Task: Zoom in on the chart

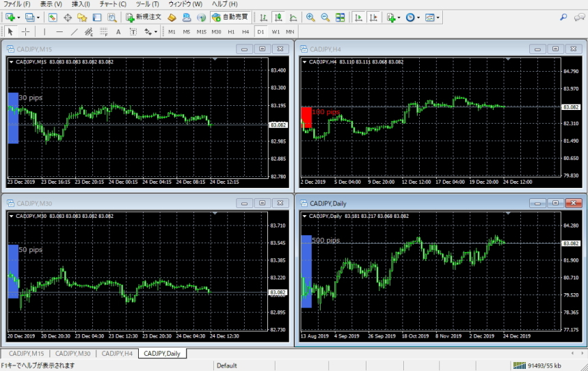Action: tap(310, 17)
